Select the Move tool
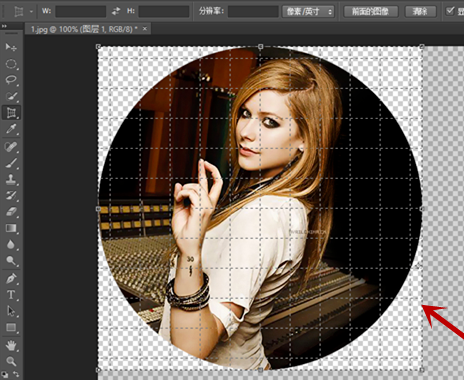 coord(11,47)
